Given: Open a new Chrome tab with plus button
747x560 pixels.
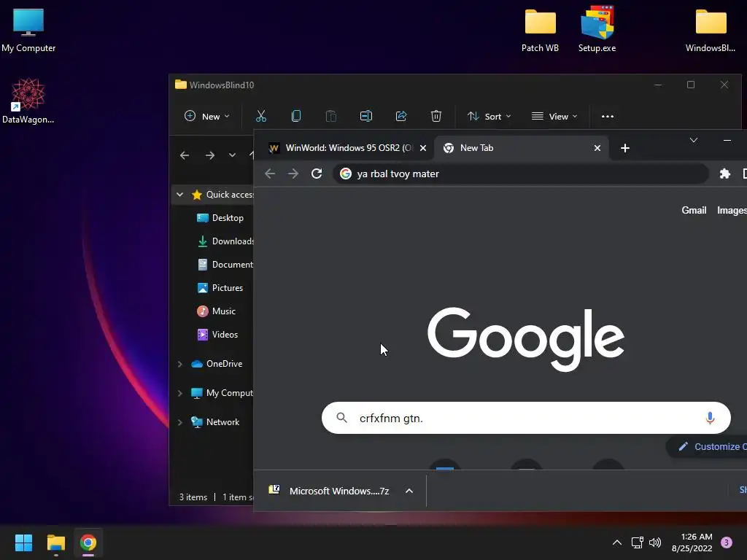Looking at the screenshot, I should (x=625, y=148).
